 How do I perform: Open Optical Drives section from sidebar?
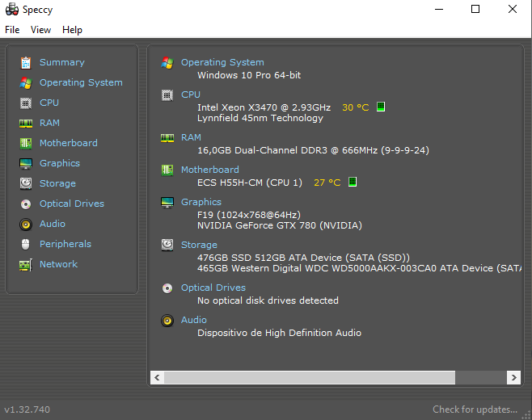click(x=72, y=204)
